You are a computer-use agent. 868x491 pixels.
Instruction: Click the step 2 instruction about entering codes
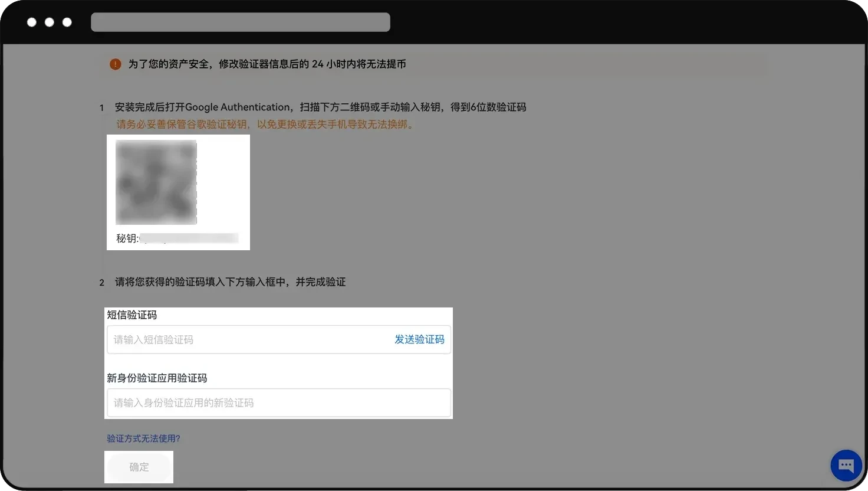tap(230, 282)
